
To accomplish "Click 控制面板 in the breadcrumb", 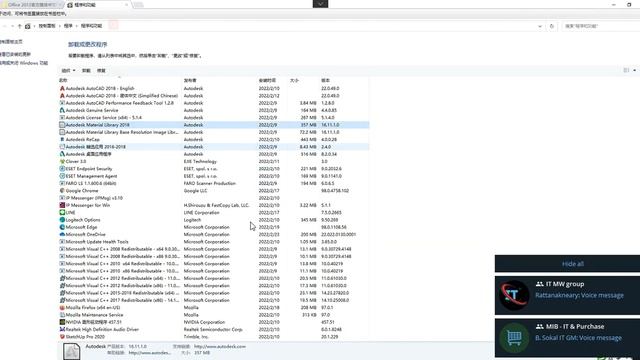I will pos(47,26).
